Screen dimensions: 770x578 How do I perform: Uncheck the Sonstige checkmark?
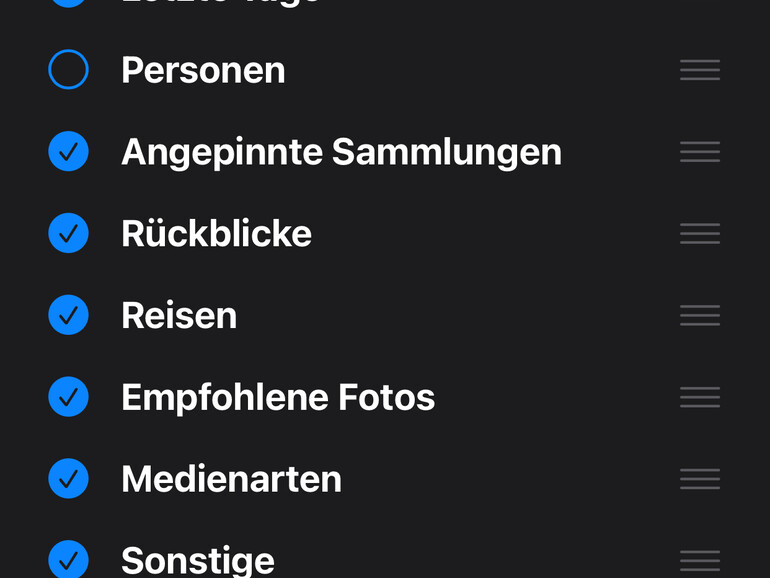point(69,559)
